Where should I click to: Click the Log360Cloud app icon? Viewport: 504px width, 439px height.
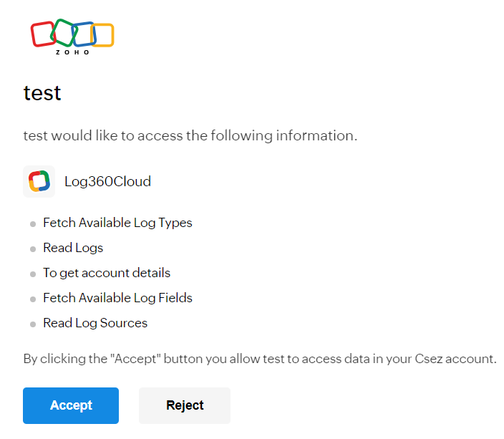pyautogui.click(x=39, y=181)
